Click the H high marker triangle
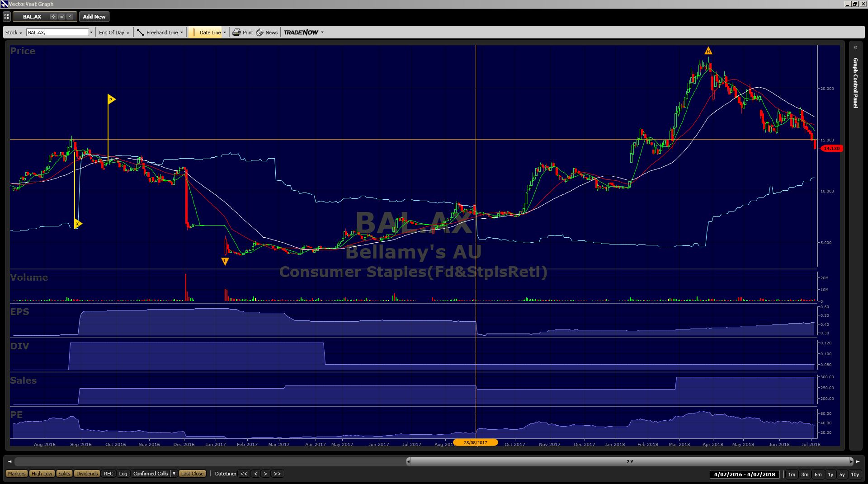 pos(708,51)
